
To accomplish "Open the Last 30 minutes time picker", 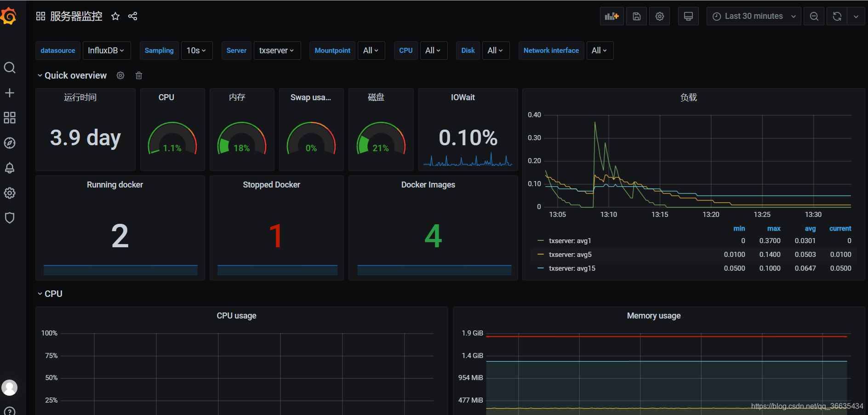I will click(754, 16).
